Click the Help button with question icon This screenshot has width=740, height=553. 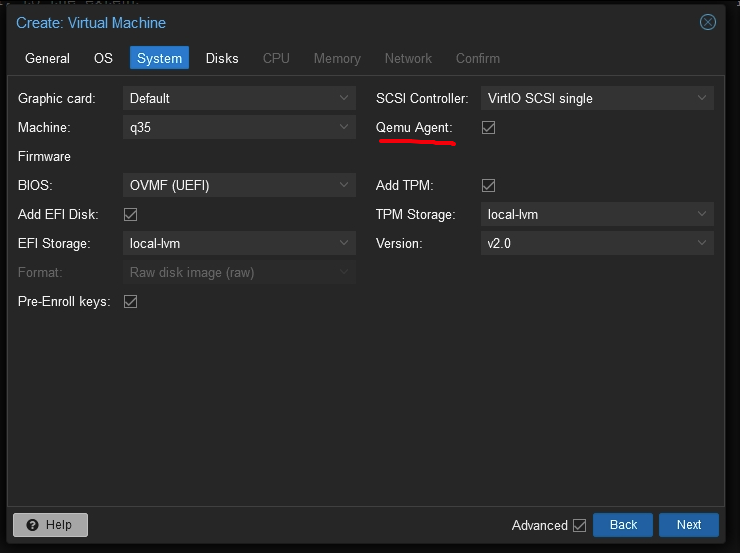50,525
